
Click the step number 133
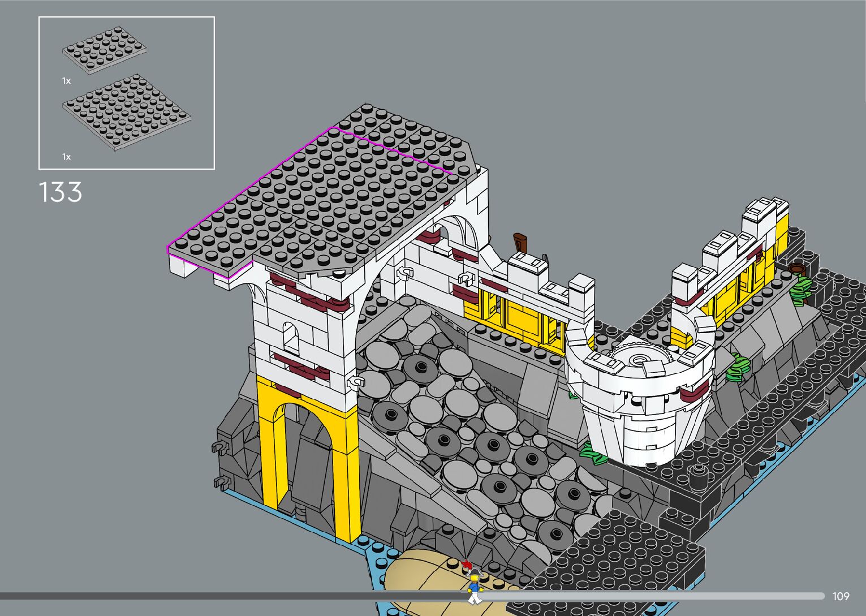(x=61, y=192)
